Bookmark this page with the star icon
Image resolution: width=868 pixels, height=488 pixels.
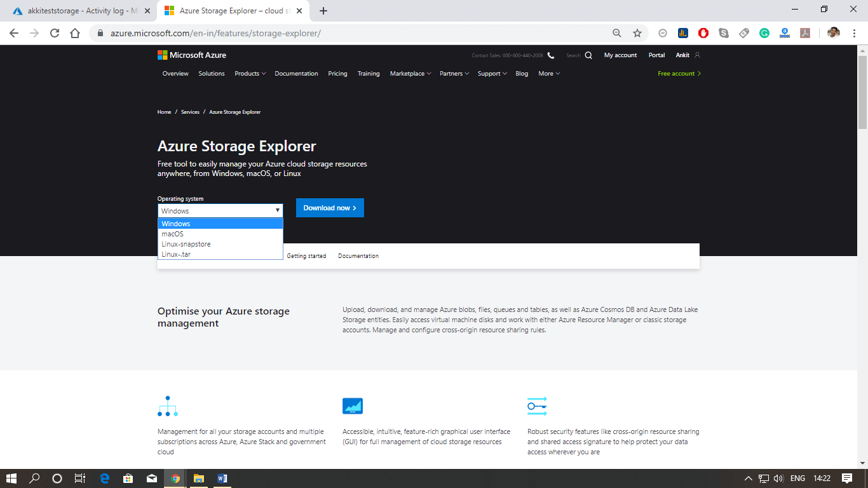click(637, 33)
